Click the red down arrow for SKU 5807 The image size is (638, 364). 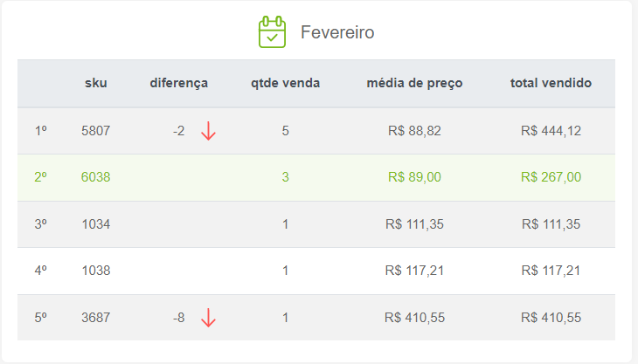click(208, 131)
